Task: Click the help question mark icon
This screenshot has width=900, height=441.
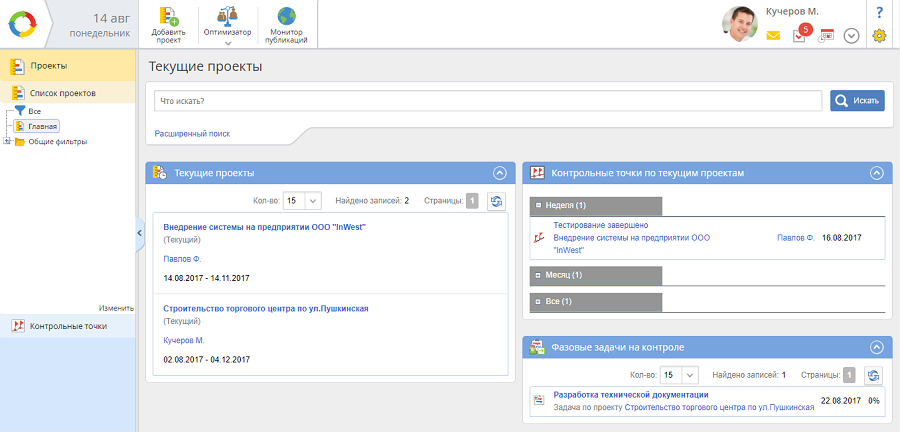Action: pyautogui.click(x=879, y=12)
